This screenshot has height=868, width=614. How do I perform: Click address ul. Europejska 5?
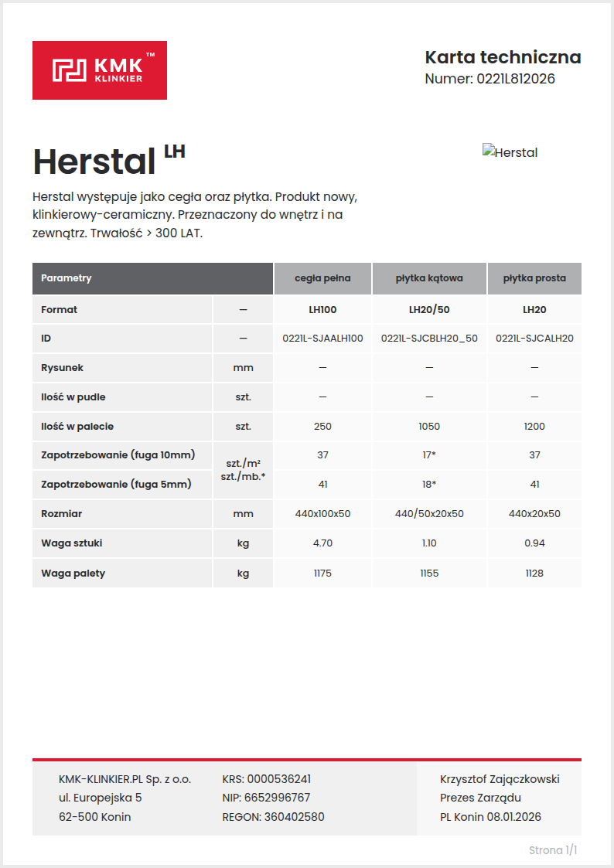[x=101, y=798]
